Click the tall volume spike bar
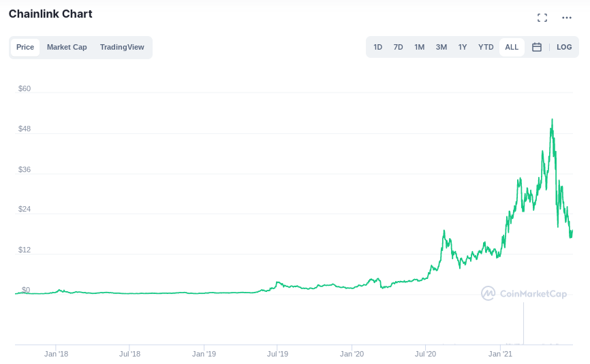 tap(523, 323)
